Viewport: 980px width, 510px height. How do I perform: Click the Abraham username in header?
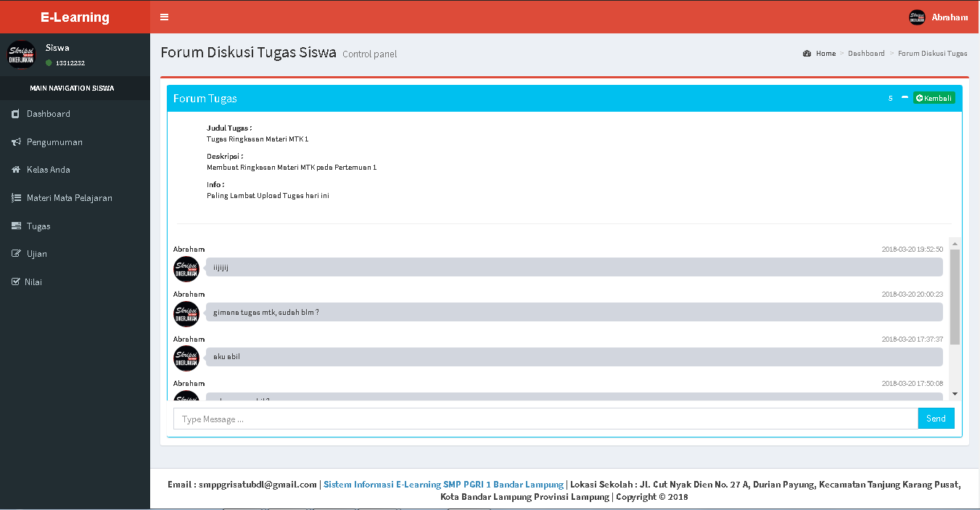pyautogui.click(x=950, y=17)
